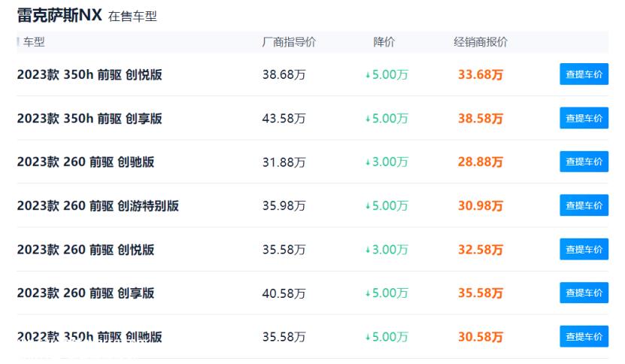Viewport: 625px width, 364px height.
Task: Click 查提车价 for 2023款 260 前驱 创驰版
Action: pos(584,162)
